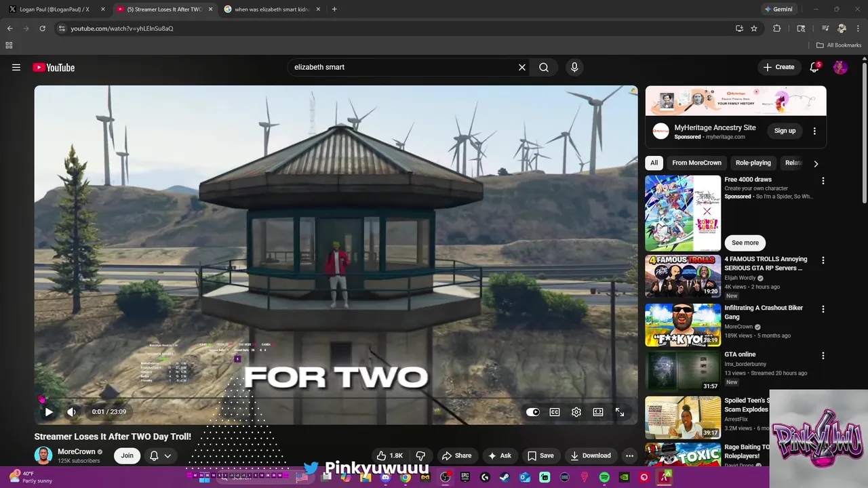The image size is (868, 488).
Task: Show more filter chips with arrow
Action: (816, 163)
